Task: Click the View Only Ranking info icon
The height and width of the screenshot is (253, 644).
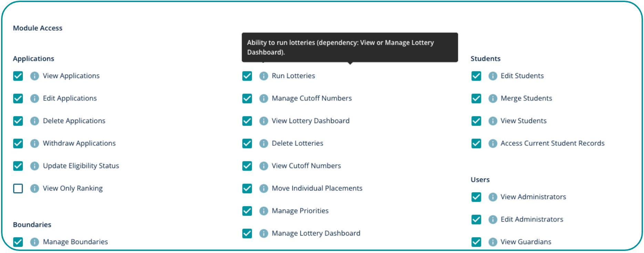Action: coord(34,188)
